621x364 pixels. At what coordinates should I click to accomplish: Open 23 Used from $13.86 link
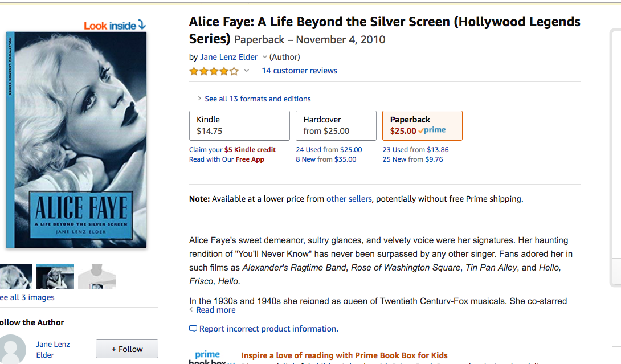(415, 150)
